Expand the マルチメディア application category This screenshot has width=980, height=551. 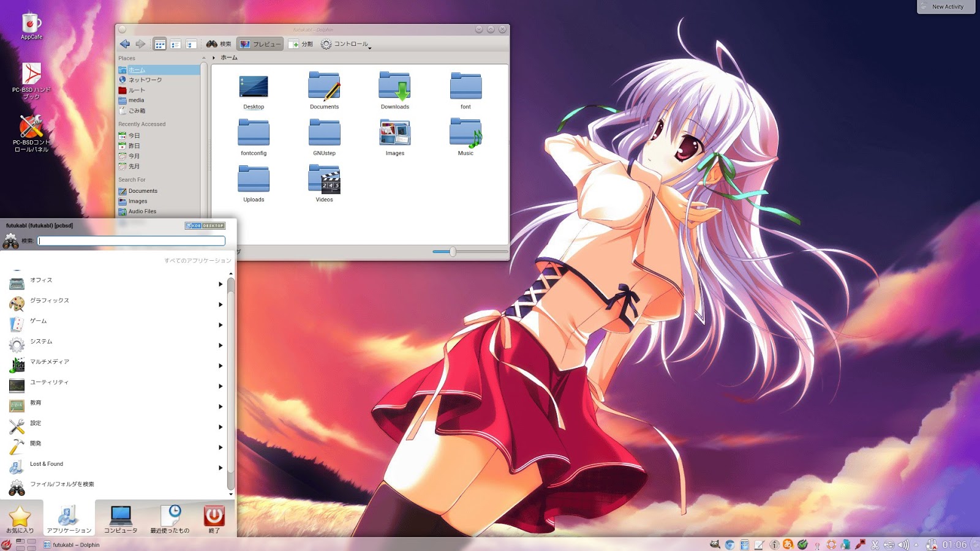[116, 365]
